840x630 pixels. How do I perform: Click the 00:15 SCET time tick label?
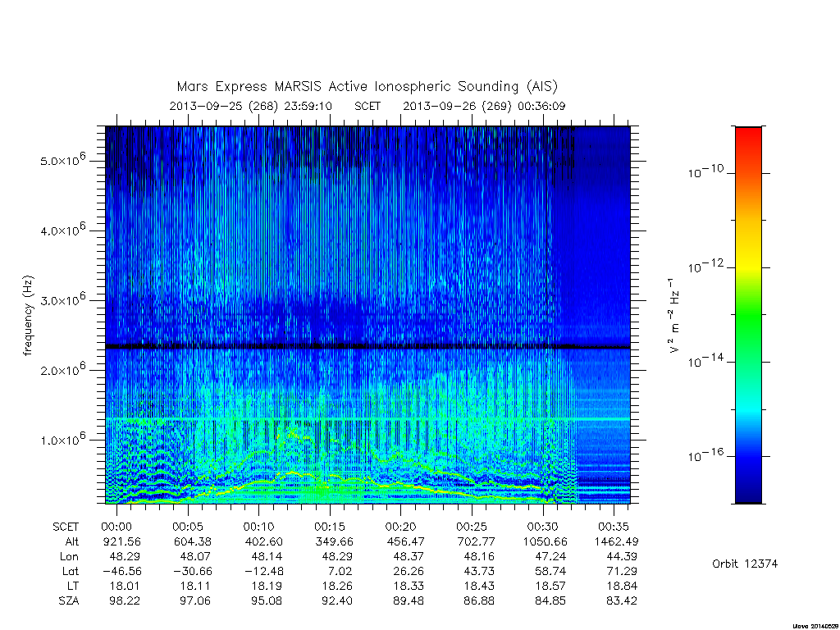point(330,527)
